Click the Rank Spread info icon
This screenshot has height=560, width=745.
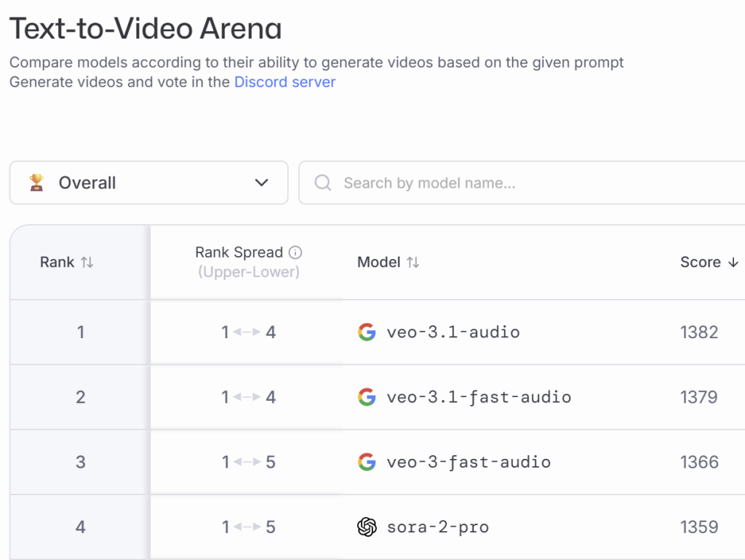295,252
